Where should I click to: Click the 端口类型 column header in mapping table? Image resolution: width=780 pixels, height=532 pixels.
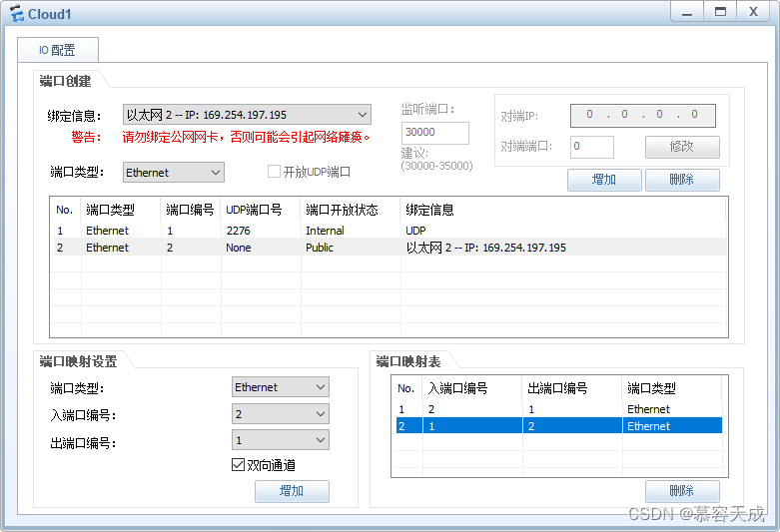tap(672, 388)
